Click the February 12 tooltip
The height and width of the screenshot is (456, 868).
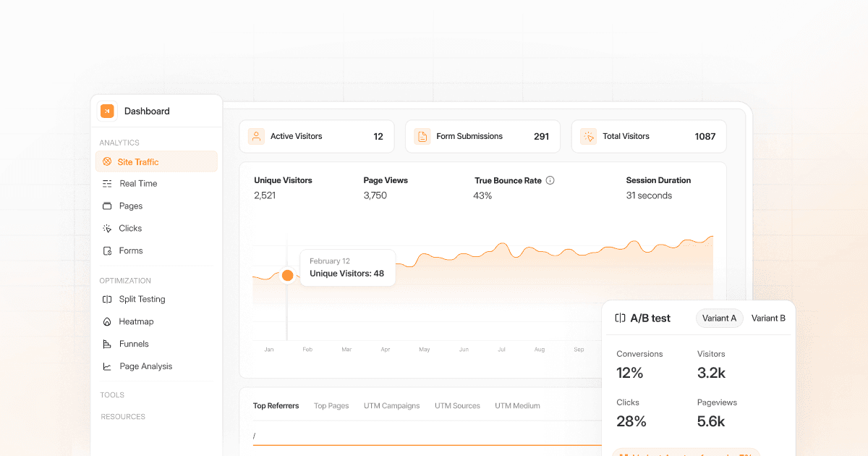coord(348,267)
